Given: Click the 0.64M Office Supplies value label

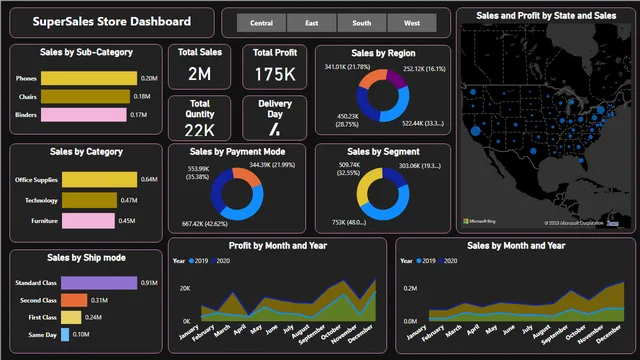Looking at the screenshot, I should click(149, 179).
